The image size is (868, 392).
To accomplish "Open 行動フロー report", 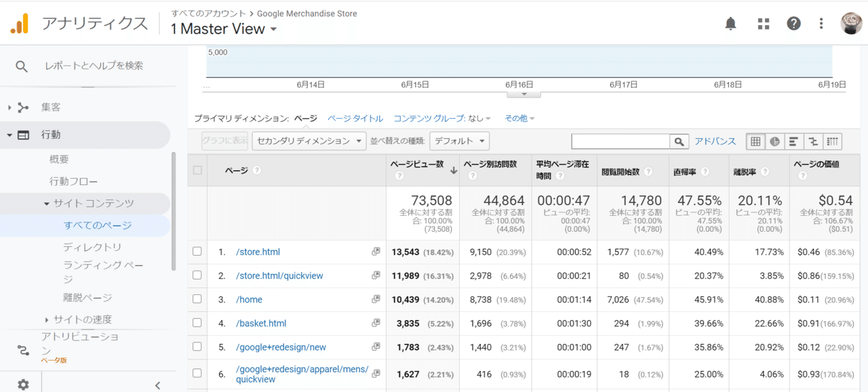I will pyautogui.click(x=73, y=182).
